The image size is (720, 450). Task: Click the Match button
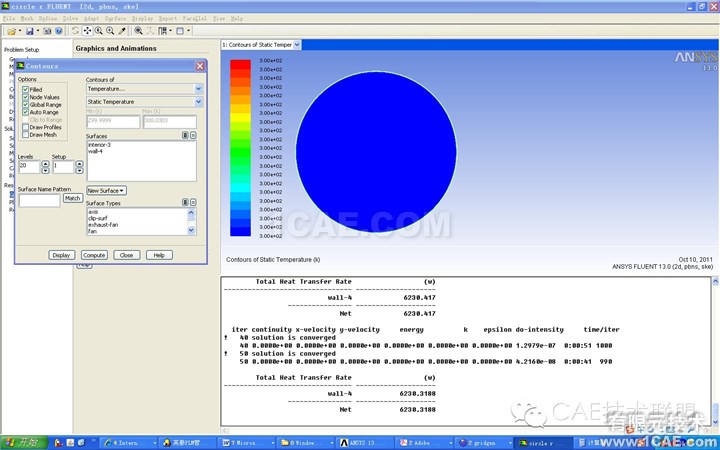73,198
